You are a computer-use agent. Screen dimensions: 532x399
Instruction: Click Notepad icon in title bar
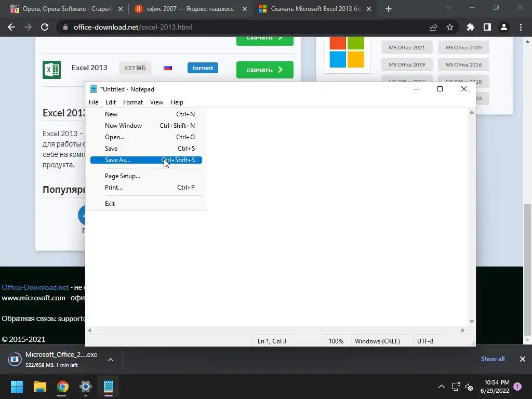tap(94, 89)
